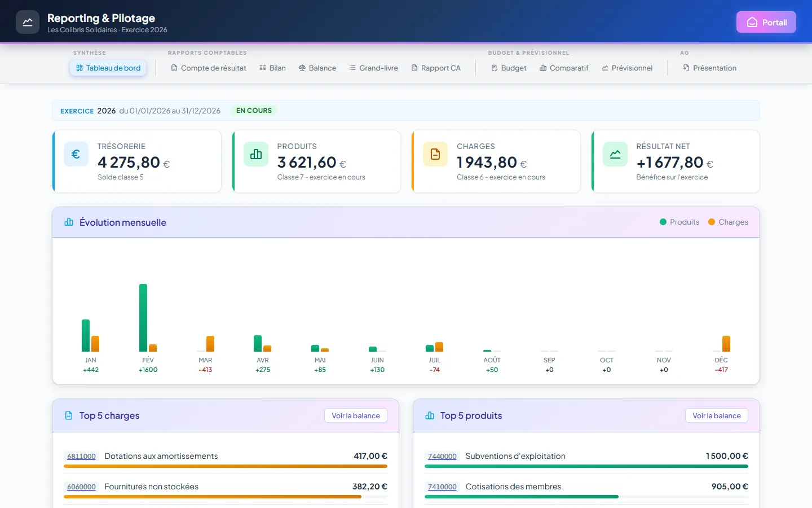Click the DÉC orange charges bar
The image size is (812, 508).
click(726, 344)
